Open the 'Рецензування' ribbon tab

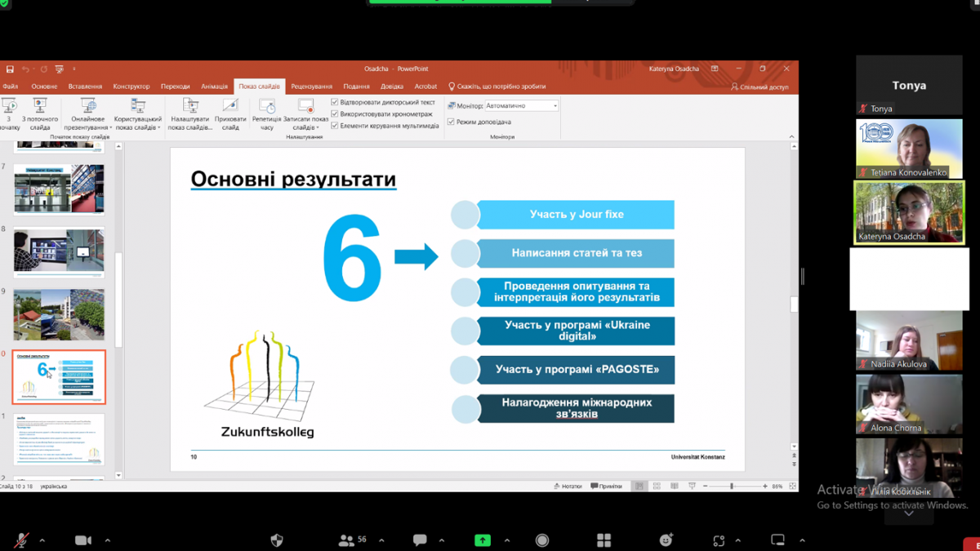click(311, 87)
